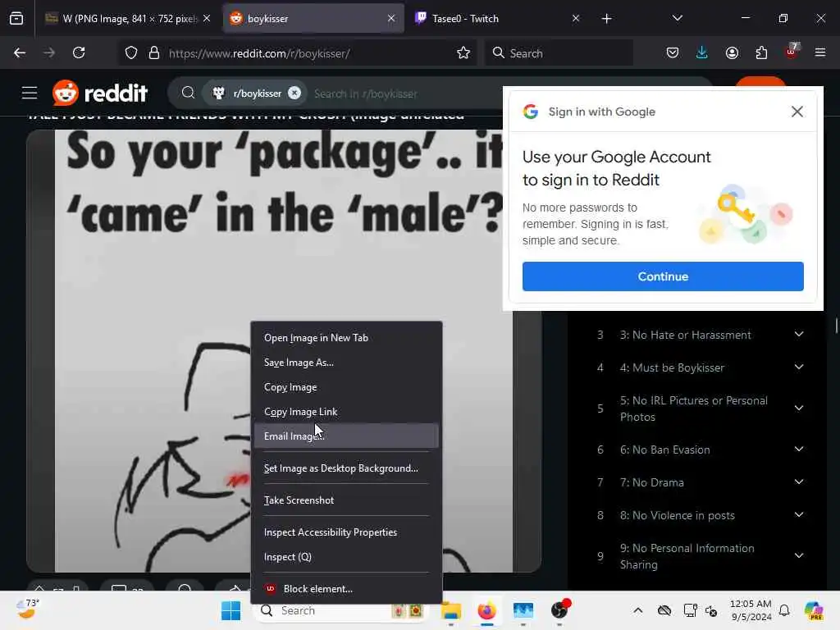Viewport: 840px width, 630px height.
Task: Choose Save Image As...
Action: [346, 362]
